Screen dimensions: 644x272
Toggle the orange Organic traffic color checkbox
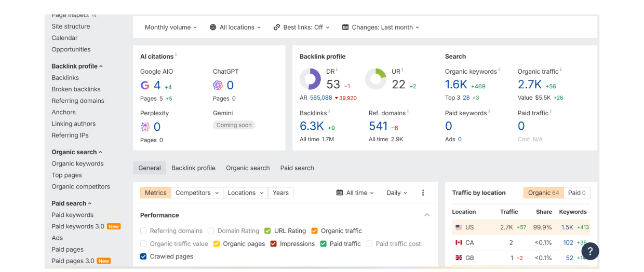tap(315, 231)
